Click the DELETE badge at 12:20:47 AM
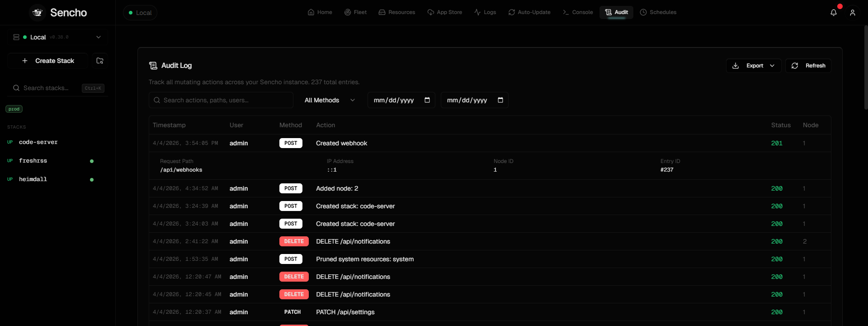Image resolution: width=868 pixels, height=326 pixels. tap(294, 277)
